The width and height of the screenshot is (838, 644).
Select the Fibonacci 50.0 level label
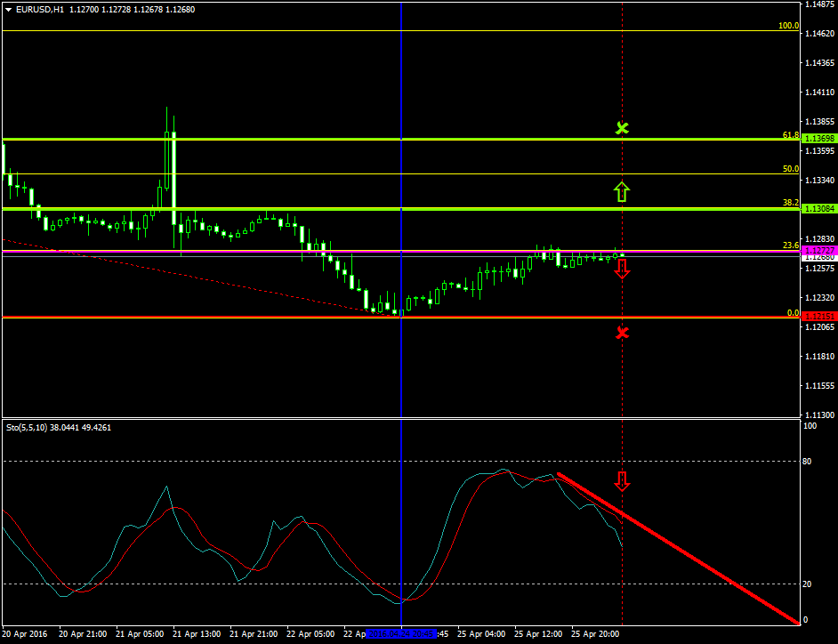pyautogui.click(x=790, y=168)
